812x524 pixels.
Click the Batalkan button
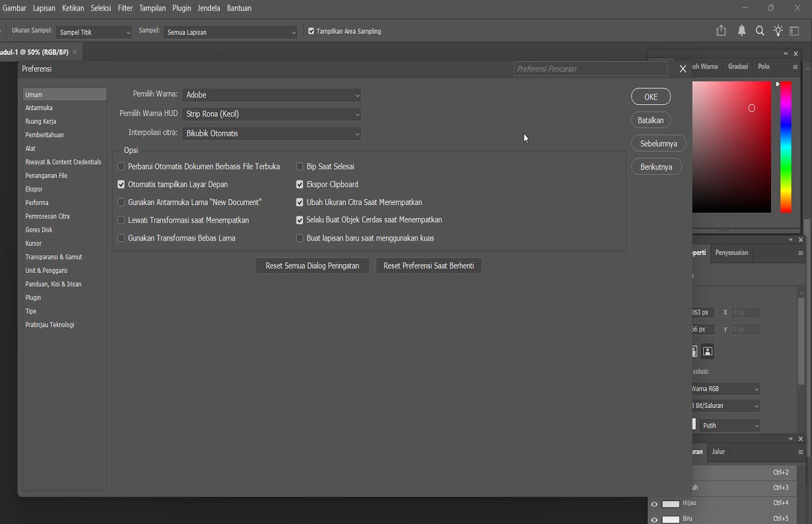(x=651, y=120)
